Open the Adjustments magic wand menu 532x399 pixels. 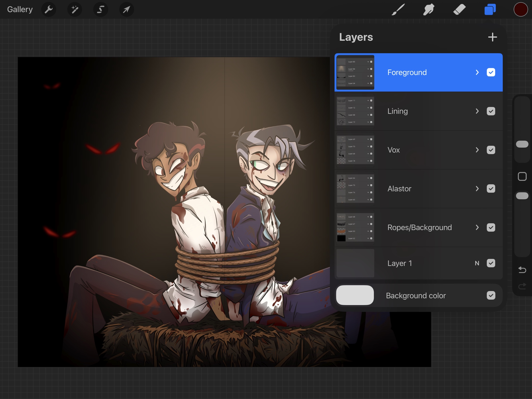click(x=75, y=10)
